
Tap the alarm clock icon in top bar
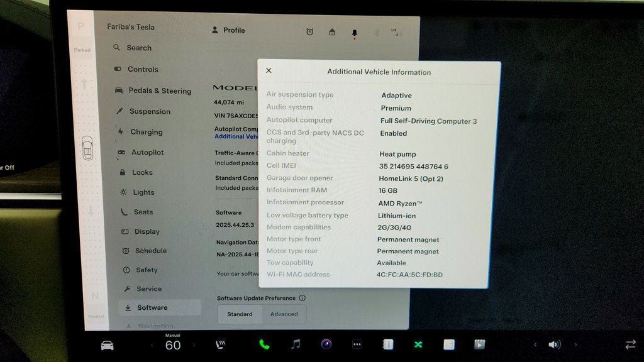click(309, 31)
